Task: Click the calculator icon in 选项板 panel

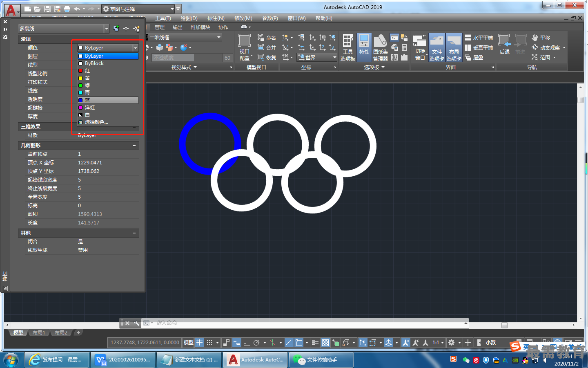Action: (404, 47)
